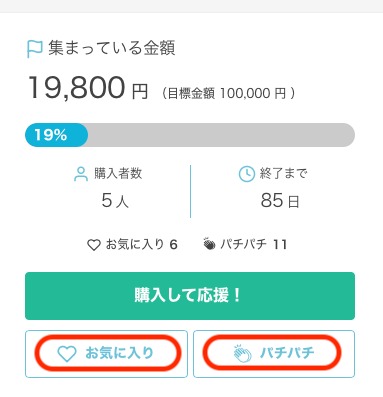383x397 pixels.
Task: Click the blue 19% progress fill
Action: coord(56,135)
